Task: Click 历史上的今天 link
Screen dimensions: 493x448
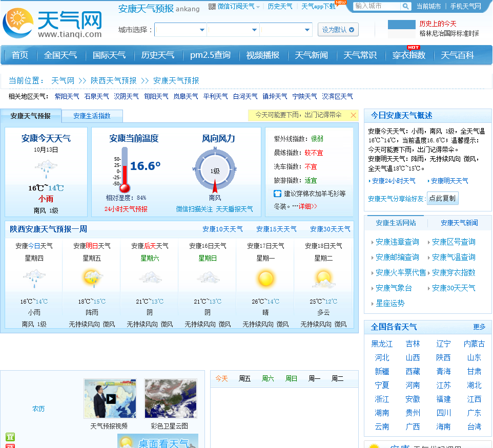Action: [438, 24]
